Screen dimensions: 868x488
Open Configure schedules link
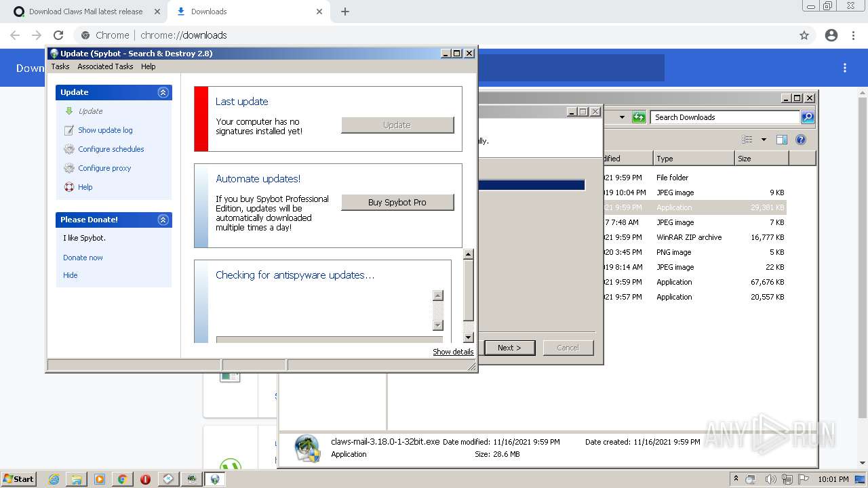pos(111,149)
